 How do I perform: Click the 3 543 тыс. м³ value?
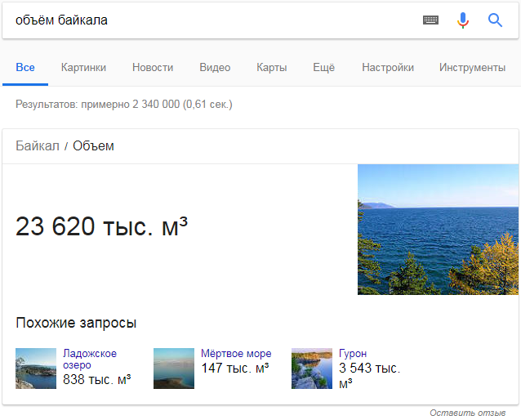(369, 375)
